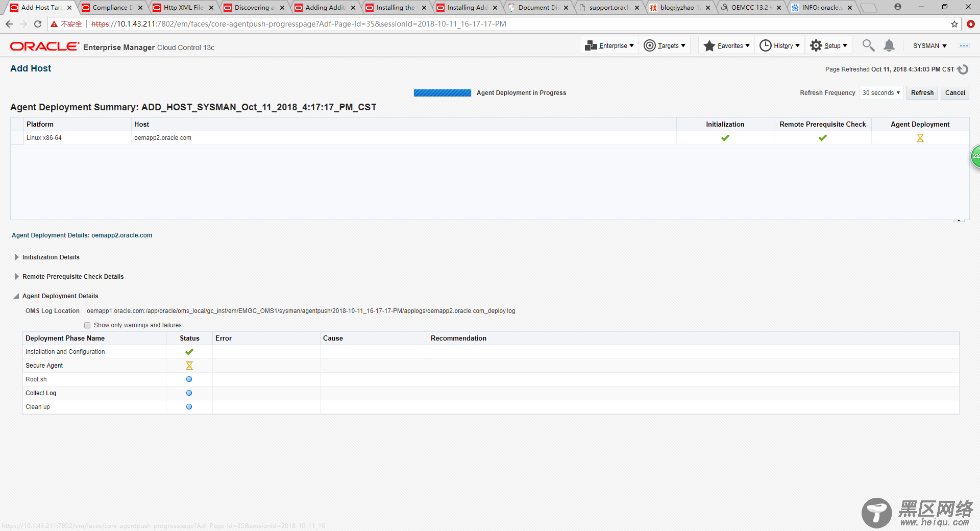Click the OMS Log Location path text
The image size is (980, 531).
tap(301, 311)
